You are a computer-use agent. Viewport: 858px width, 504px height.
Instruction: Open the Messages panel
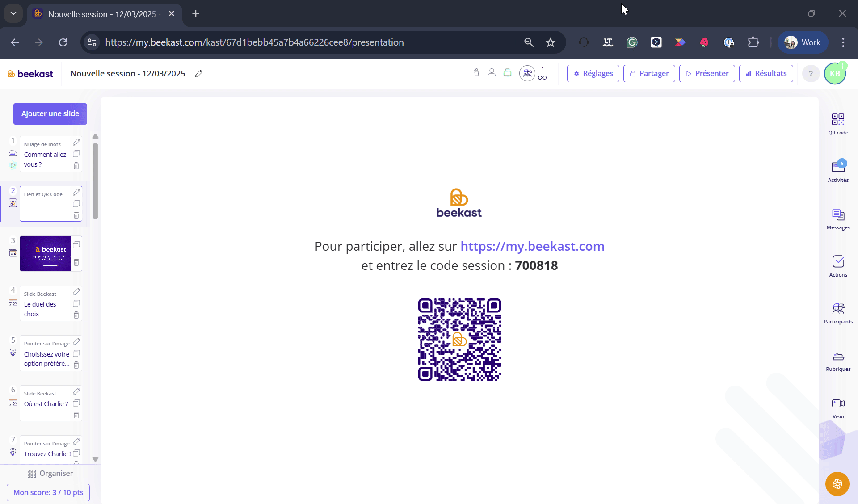point(838,219)
